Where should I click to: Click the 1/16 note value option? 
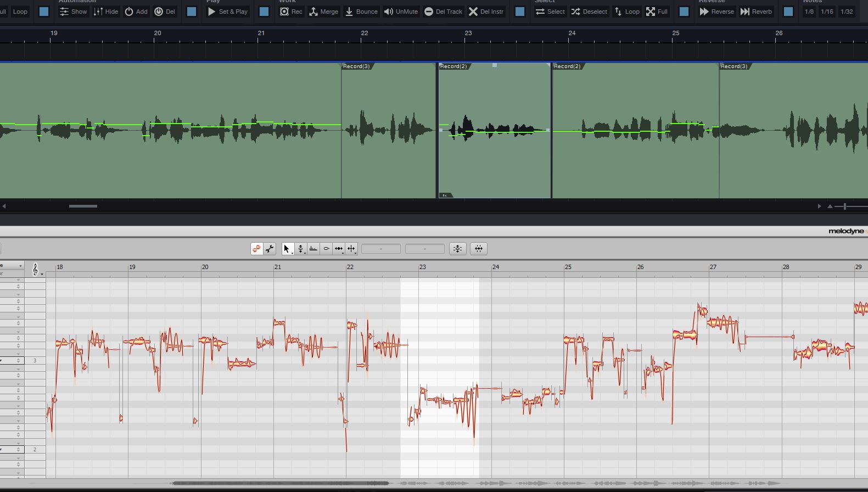[x=827, y=12]
